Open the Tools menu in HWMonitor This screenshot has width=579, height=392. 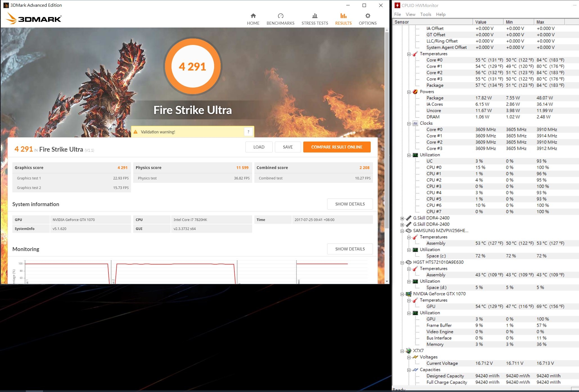[x=426, y=14]
